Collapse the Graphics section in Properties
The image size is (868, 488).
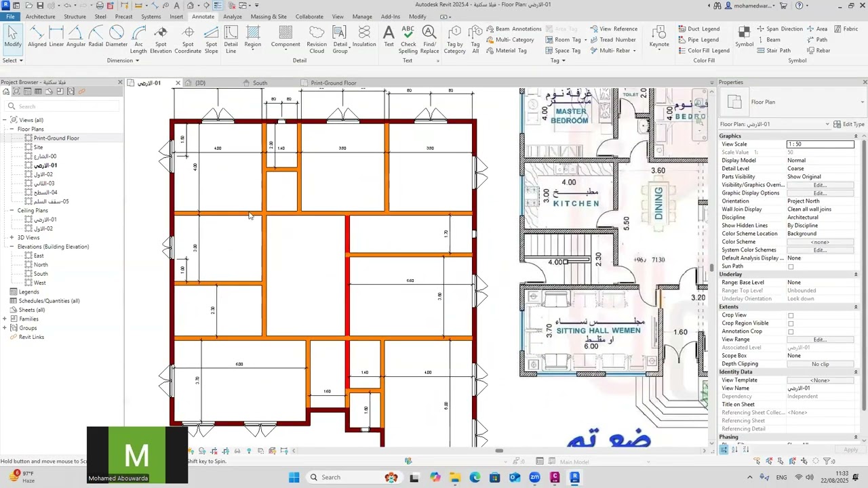coord(856,136)
